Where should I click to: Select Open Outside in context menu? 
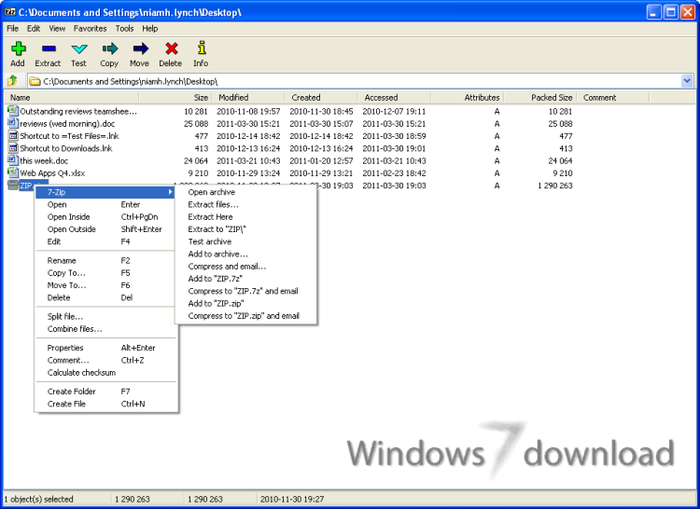[x=71, y=229]
